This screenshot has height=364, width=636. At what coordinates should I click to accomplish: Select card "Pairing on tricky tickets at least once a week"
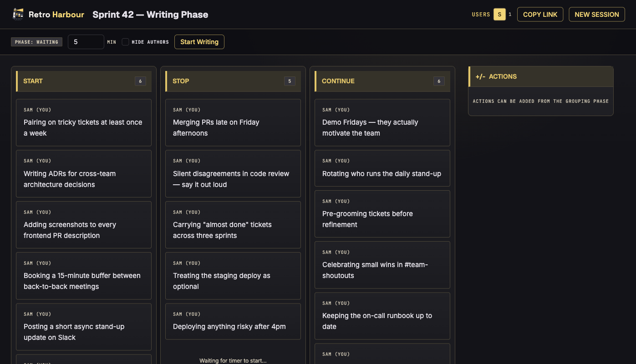[84, 122]
